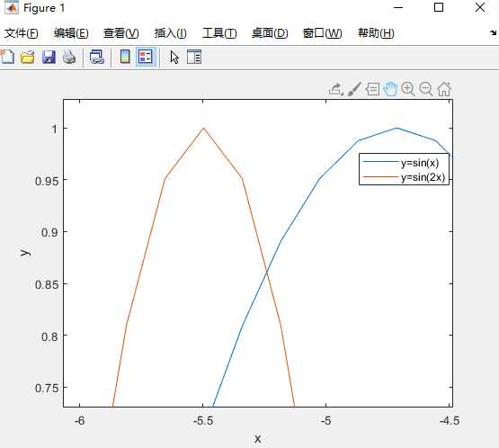This screenshot has width=499, height=448.
Task: Select the Edit Plot arrow tool
Action: tap(174, 58)
